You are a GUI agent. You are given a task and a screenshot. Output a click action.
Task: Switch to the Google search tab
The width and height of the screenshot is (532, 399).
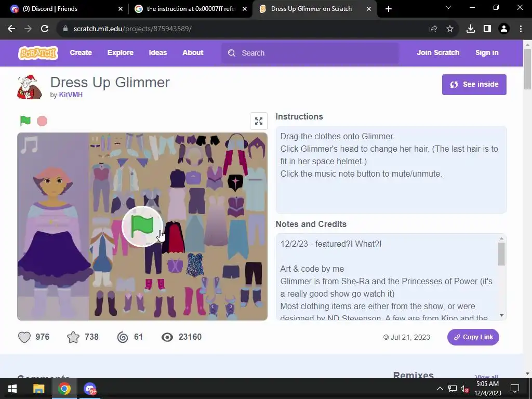190,9
